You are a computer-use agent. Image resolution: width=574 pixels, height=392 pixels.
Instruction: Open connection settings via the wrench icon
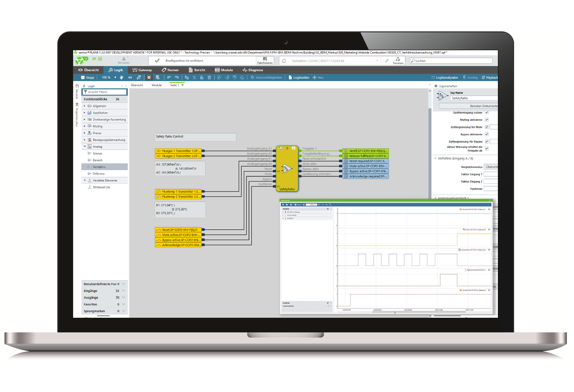click(x=387, y=61)
